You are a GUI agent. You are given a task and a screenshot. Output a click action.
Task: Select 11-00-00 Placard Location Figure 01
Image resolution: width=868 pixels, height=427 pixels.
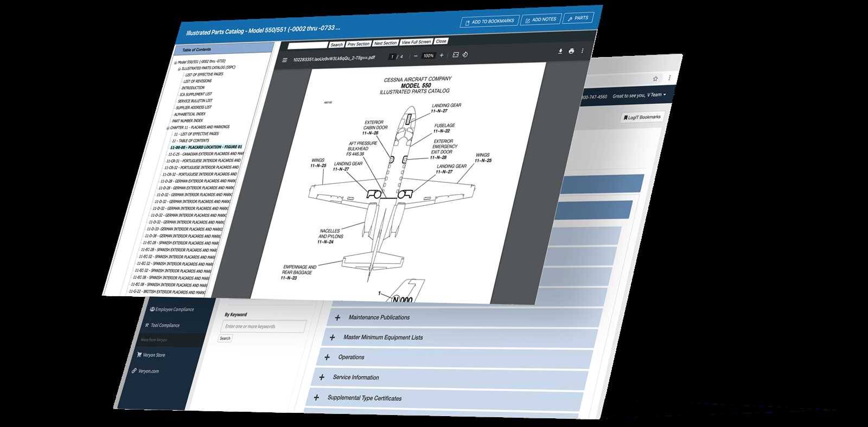[x=206, y=147]
